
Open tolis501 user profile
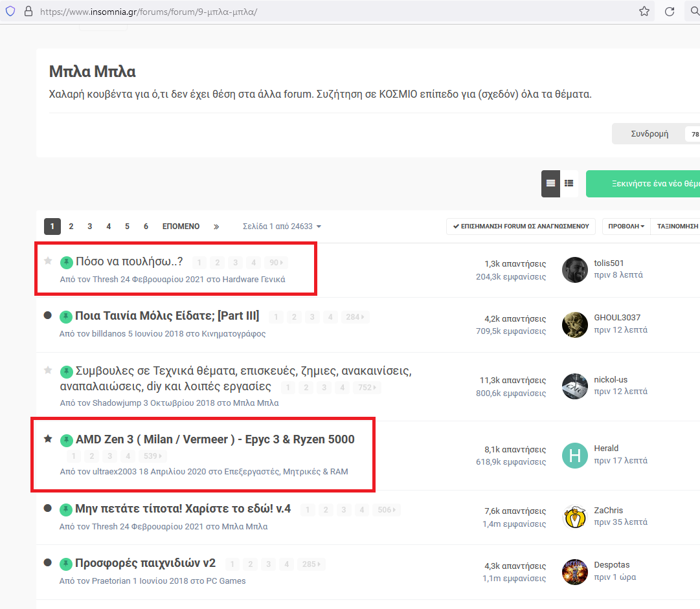click(x=609, y=263)
